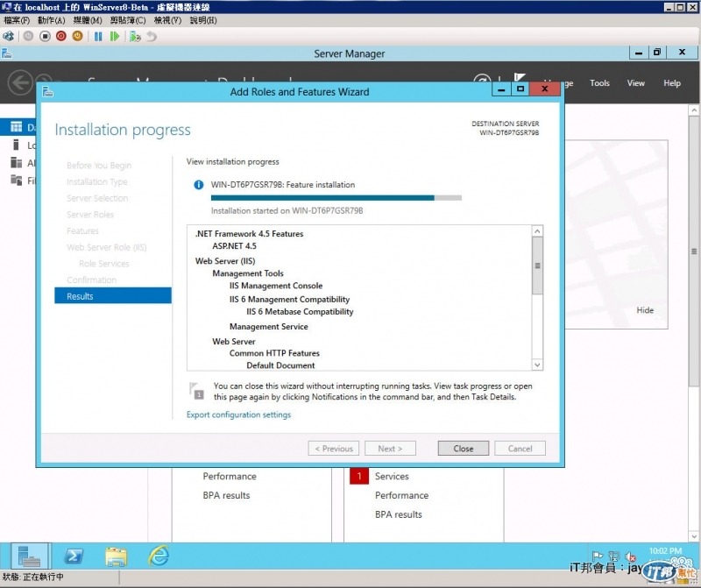
Task: Open Server Manager Tools menu
Action: [599, 83]
